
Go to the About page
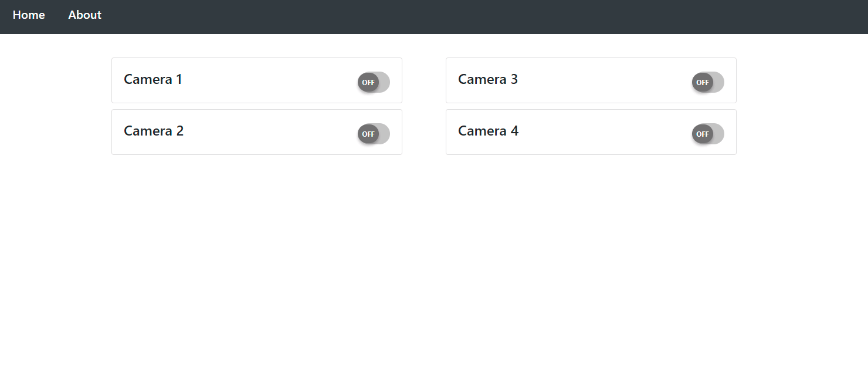(84, 15)
